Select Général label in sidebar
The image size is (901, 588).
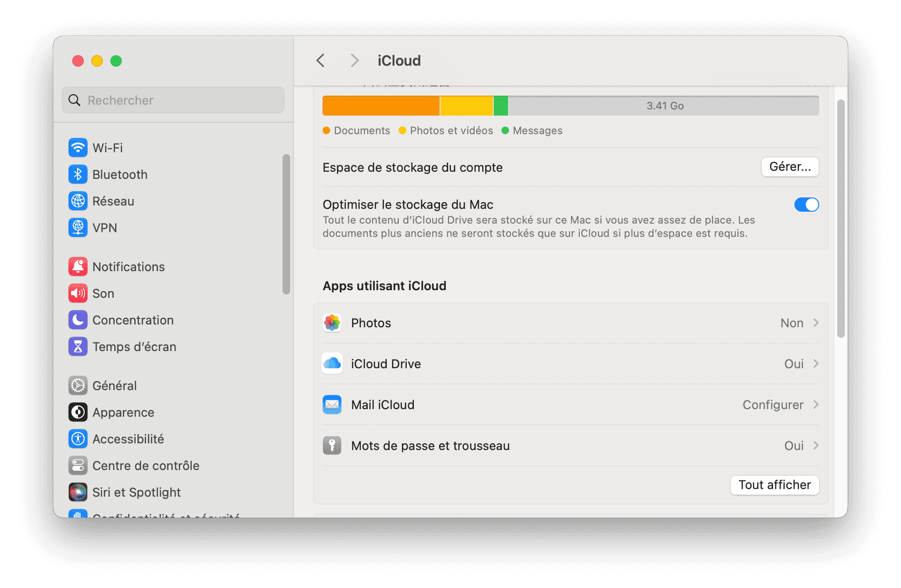pyautogui.click(x=115, y=386)
